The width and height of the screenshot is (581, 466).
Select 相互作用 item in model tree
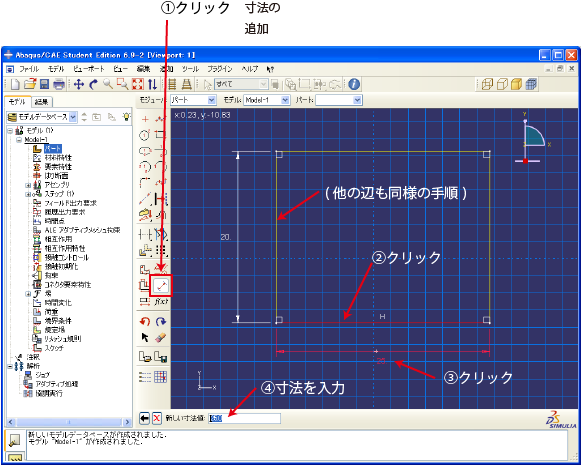click(58, 239)
